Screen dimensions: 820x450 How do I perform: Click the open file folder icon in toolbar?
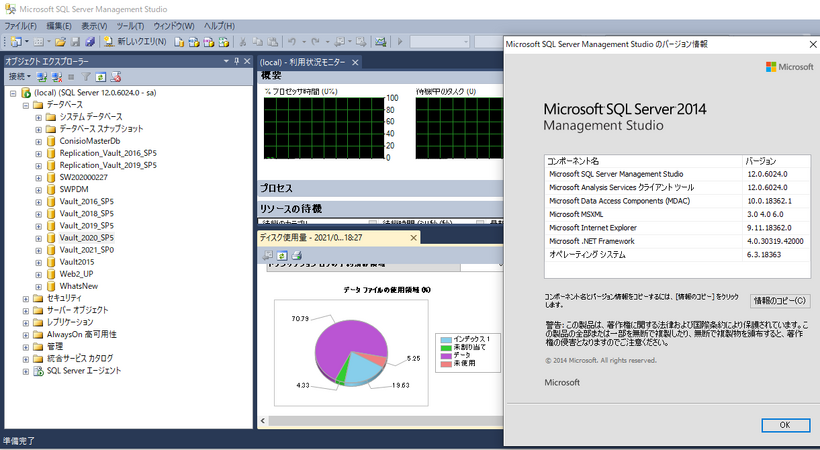point(60,41)
